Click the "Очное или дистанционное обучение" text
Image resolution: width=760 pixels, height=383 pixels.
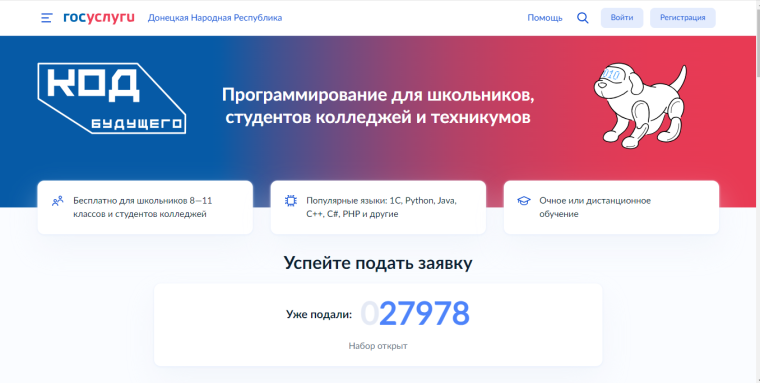coord(595,207)
